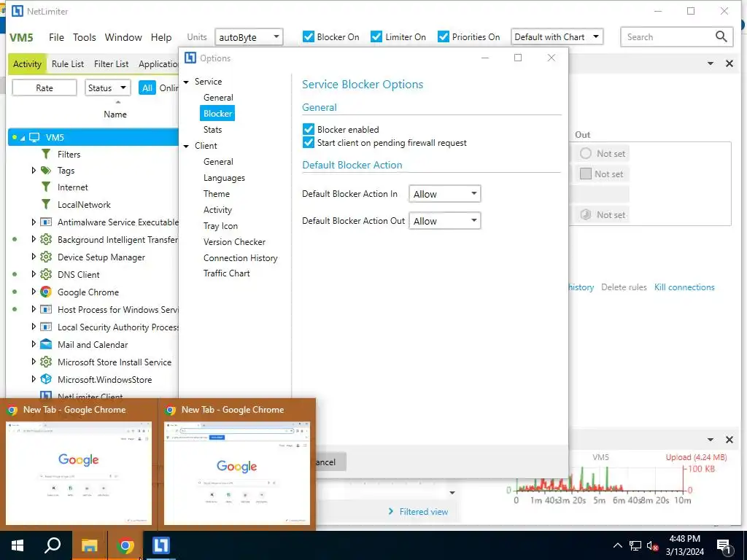
Task: Click the Google Chrome icon in activity list
Action: click(x=46, y=292)
